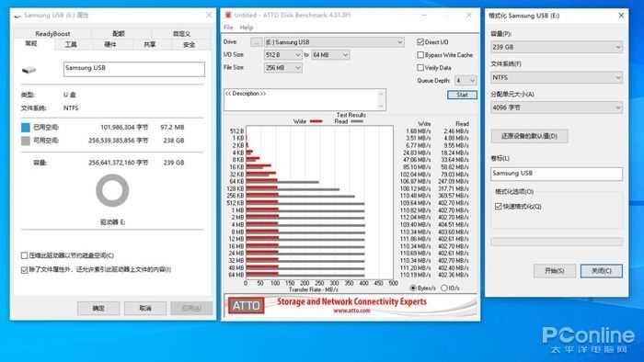Switch to the ReadyBoost tab

coord(52,34)
